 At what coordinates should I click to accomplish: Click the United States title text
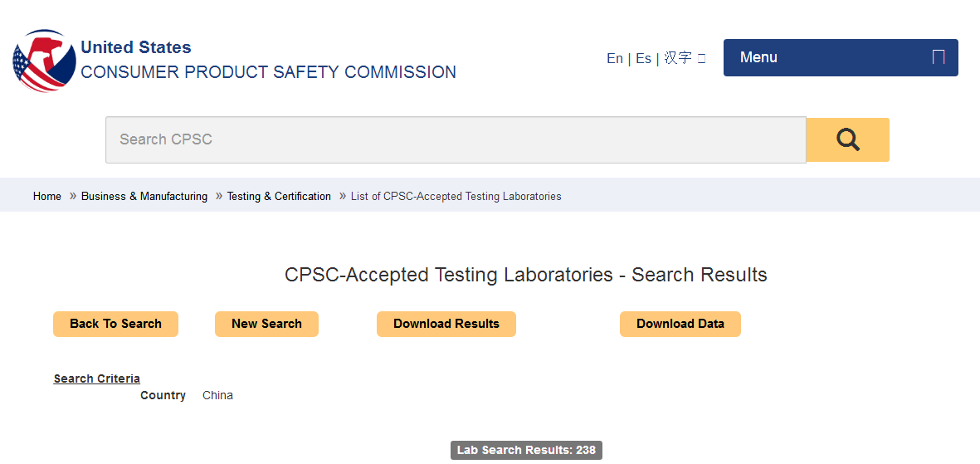135,47
